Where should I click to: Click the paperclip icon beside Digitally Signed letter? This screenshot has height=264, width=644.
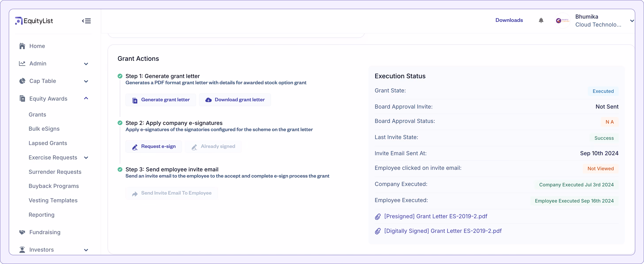coord(378,231)
